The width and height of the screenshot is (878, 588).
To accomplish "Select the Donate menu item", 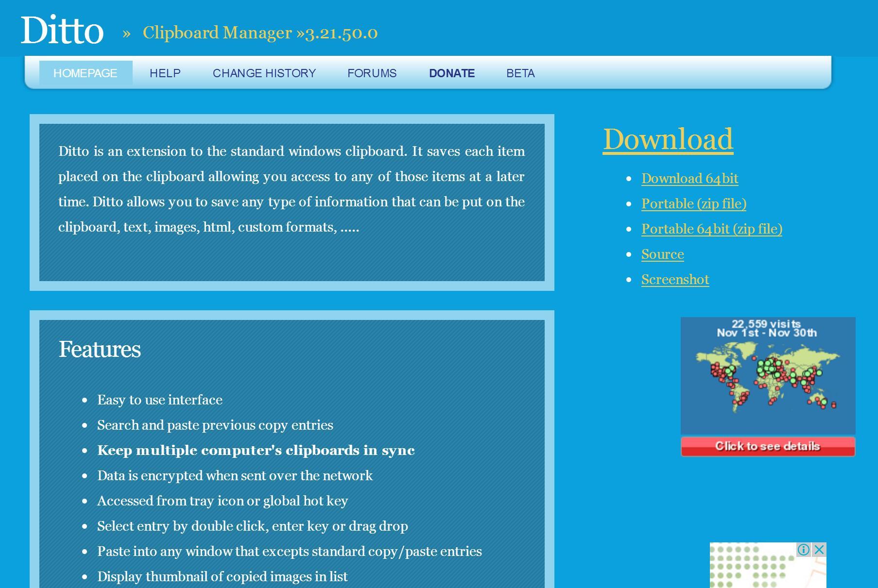I will click(452, 73).
